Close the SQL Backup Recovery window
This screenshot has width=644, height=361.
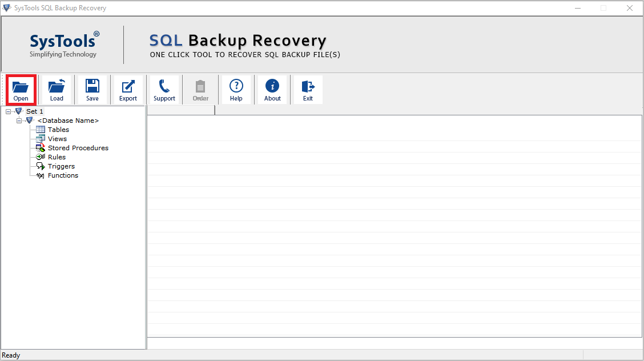[630, 8]
